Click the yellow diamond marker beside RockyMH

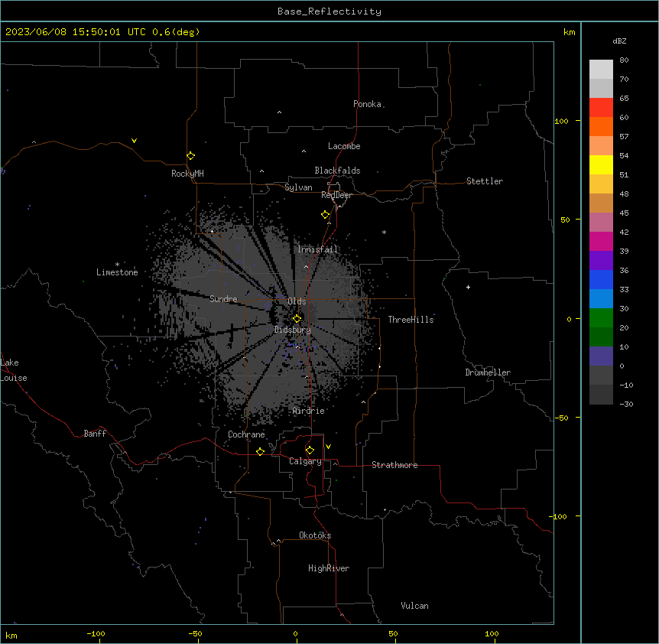tap(190, 156)
